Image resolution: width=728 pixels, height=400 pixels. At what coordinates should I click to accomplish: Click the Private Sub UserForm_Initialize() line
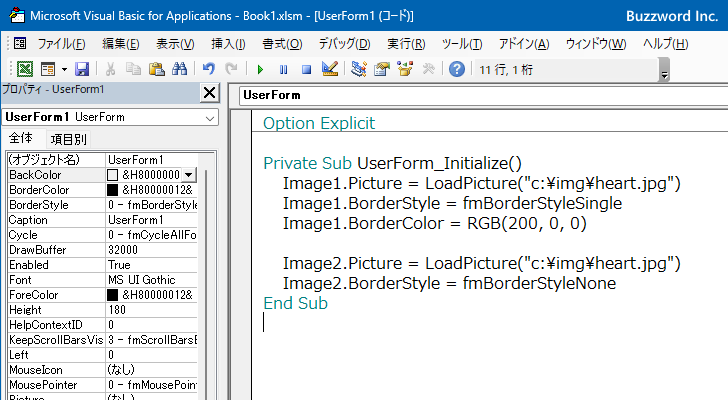coord(392,163)
